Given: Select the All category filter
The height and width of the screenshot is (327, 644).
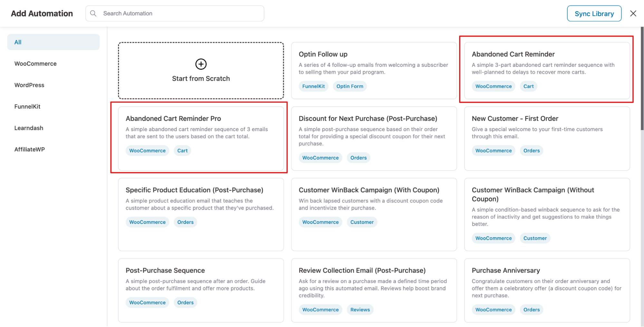Looking at the screenshot, I should pyautogui.click(x=18, y=42).
